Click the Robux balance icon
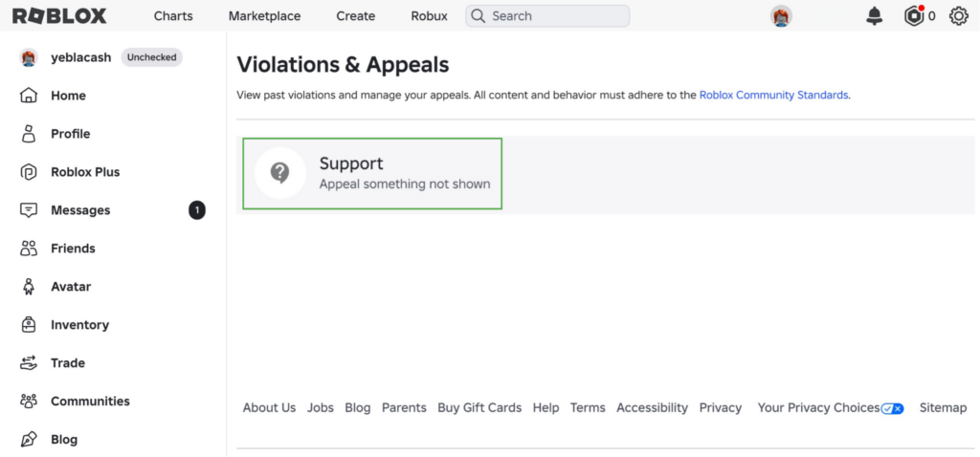Screen dimensions: 980x457 pos(914,15)
